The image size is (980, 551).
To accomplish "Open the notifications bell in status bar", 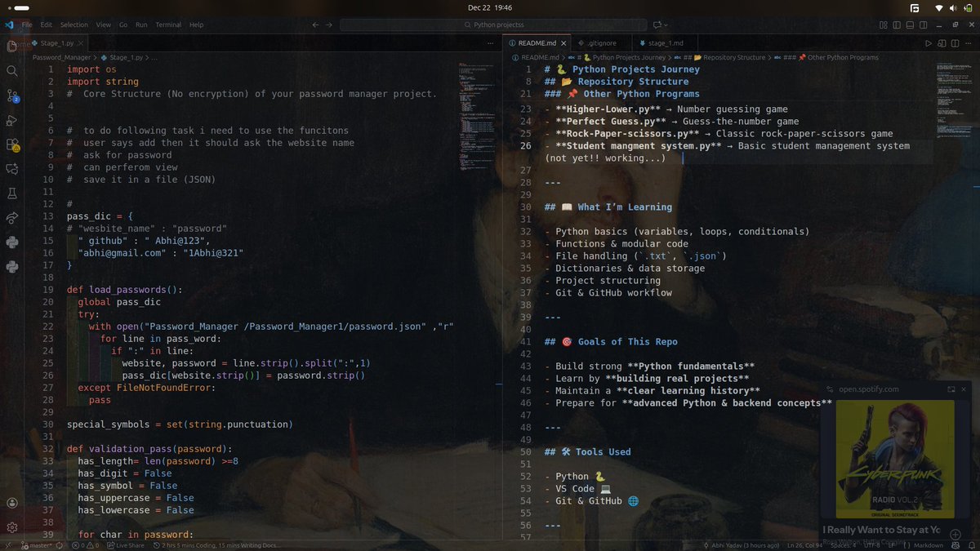I will point(972,544).
